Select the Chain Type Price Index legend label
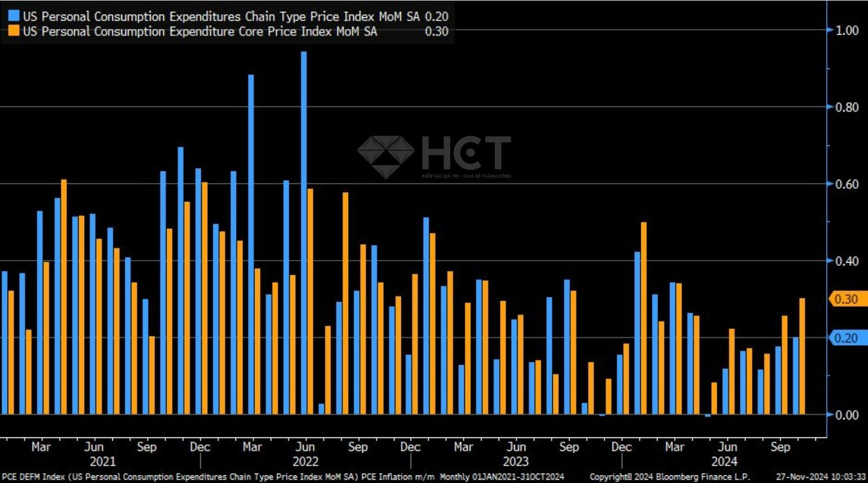Screen dimensions: 868x483 click(221, 16)
